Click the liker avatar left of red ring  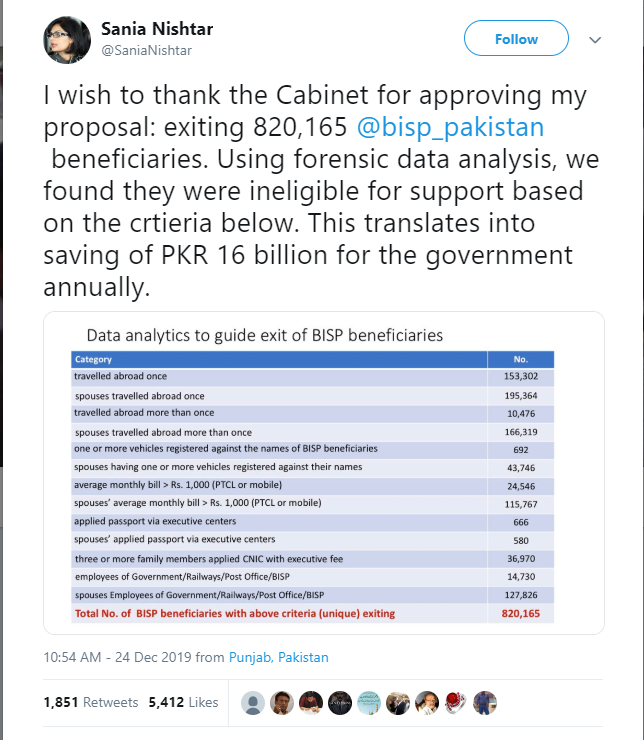(x=428, y=703)
